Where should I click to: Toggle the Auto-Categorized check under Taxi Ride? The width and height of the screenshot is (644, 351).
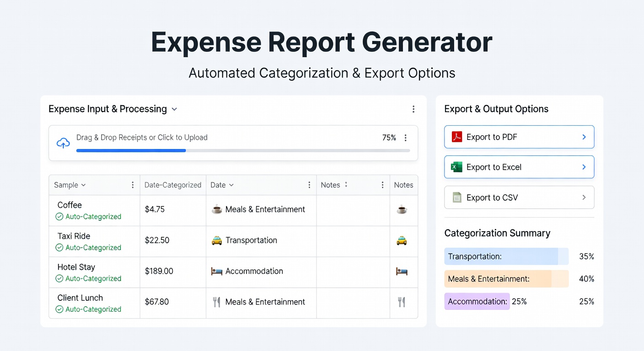click(59, 248)
